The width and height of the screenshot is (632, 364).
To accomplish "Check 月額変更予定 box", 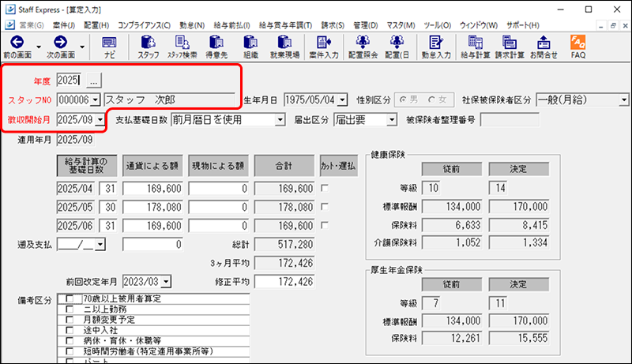I will coord(70,320).
